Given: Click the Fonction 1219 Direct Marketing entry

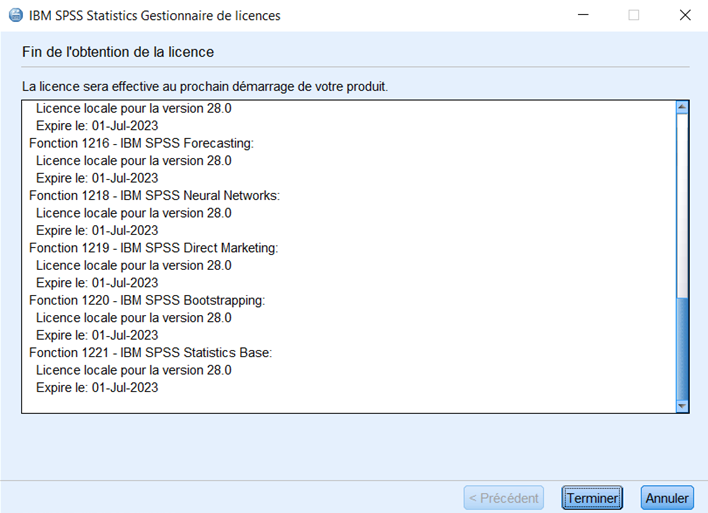Looking at the screenshot, I should coord(153,248).
